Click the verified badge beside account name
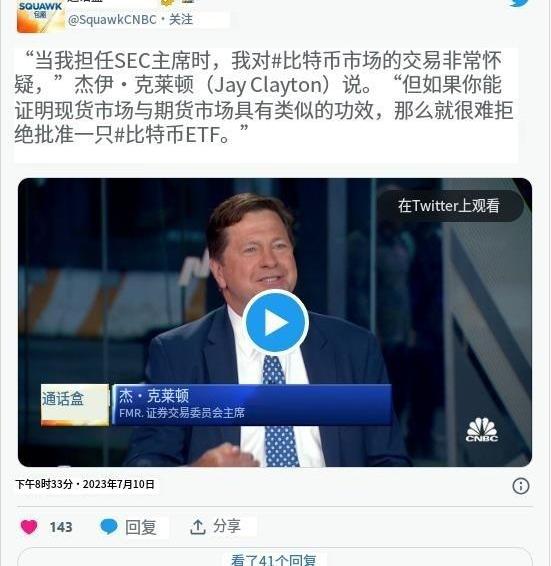 pos(167,2)
